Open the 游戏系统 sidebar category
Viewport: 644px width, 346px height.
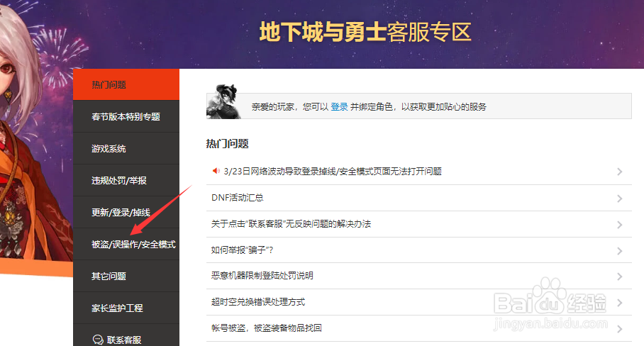coord(126,149)
